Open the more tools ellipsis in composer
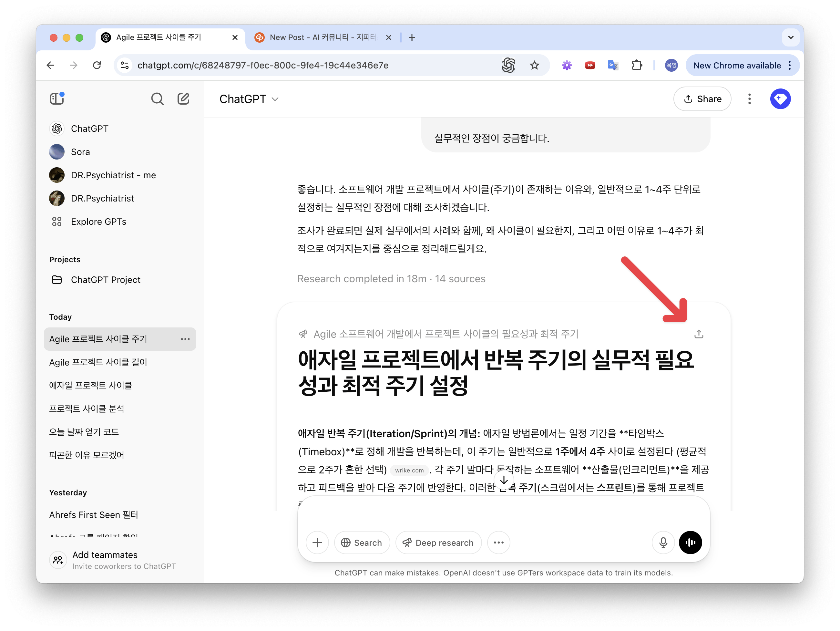Viewport: 840px width, 631px height. (498, 543)
